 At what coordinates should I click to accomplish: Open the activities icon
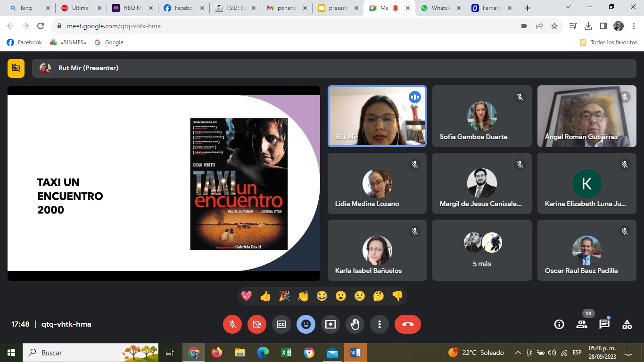point(627,324)
